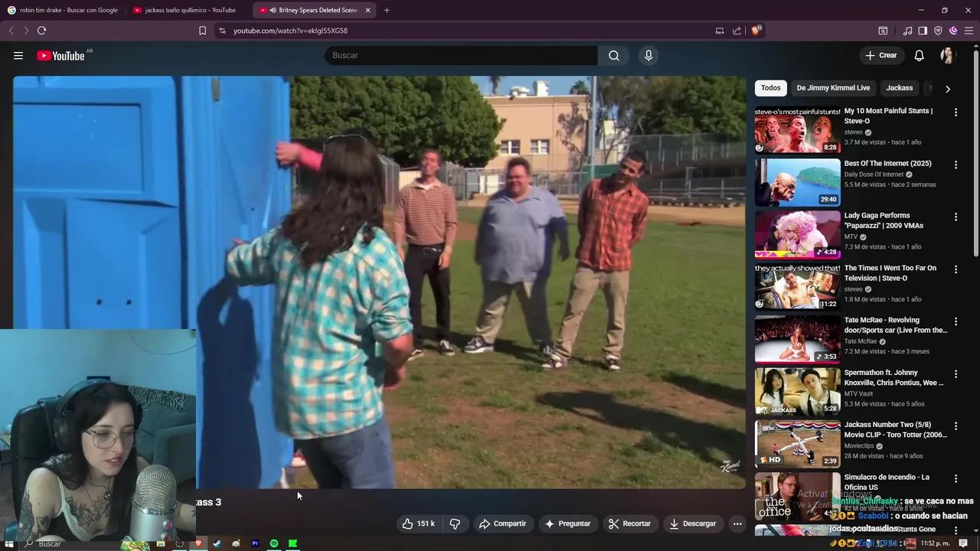
Task: Click the install/cast screen icon in address bar
Action: click(720, 31)
